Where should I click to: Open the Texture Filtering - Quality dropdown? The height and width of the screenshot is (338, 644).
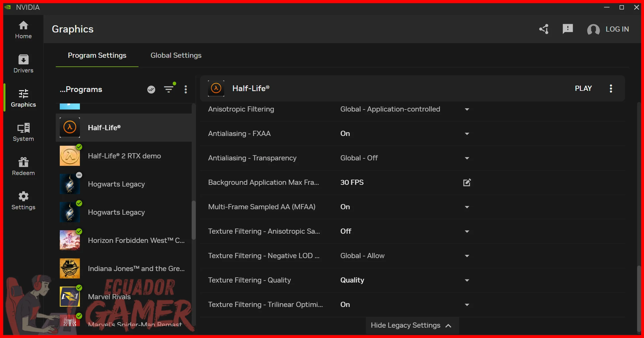(x=467, y=280)
